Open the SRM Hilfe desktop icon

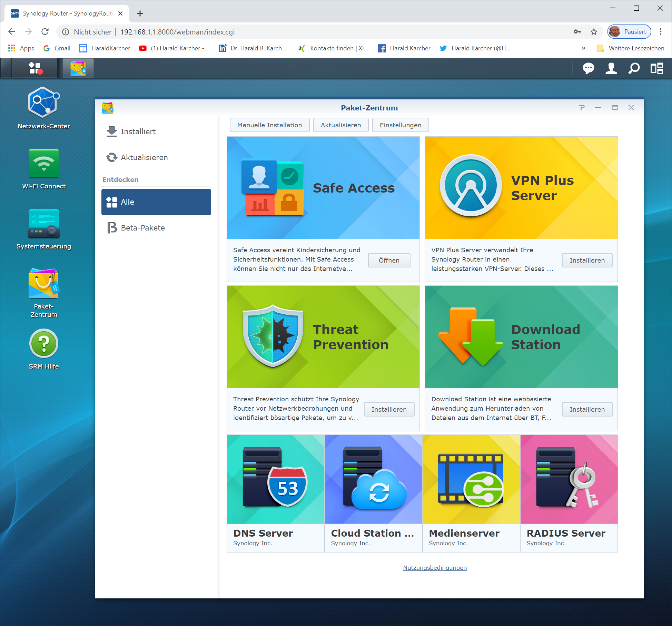44,344
